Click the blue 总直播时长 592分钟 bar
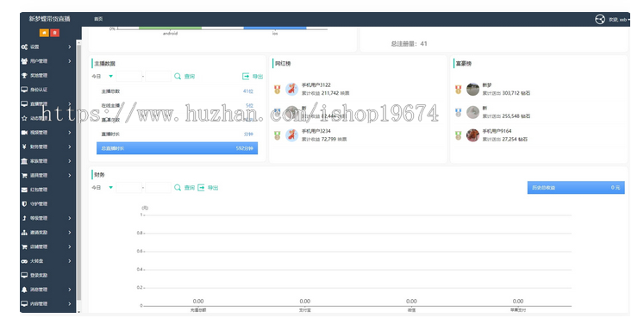Viewport: 644px width, 318px height. pos(177,148)
